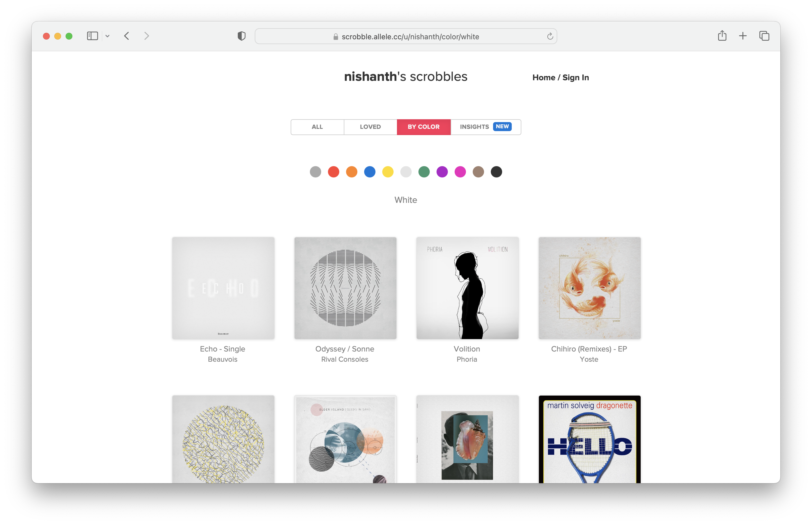
Task: Go back to the previous page
Action: pos(127,36)
